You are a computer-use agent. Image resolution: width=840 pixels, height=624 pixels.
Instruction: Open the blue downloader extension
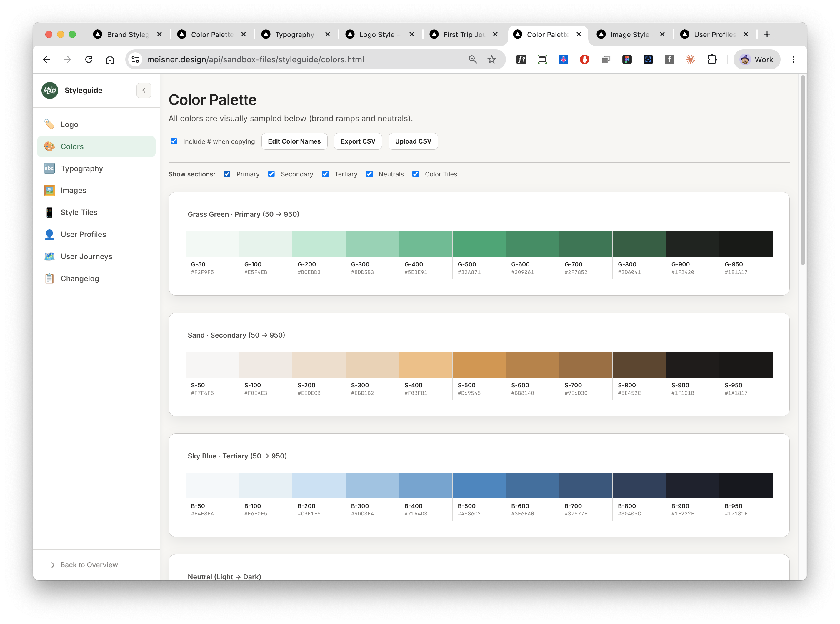563,59
